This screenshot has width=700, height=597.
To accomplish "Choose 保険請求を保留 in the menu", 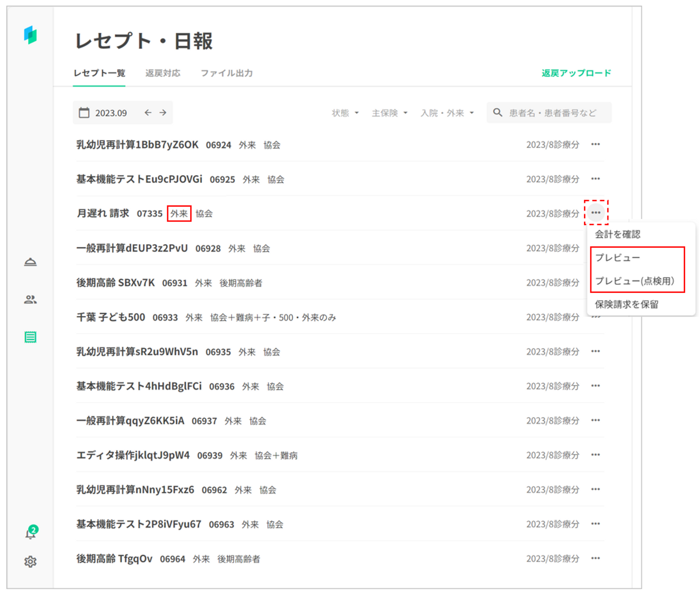I will (626, 305).
